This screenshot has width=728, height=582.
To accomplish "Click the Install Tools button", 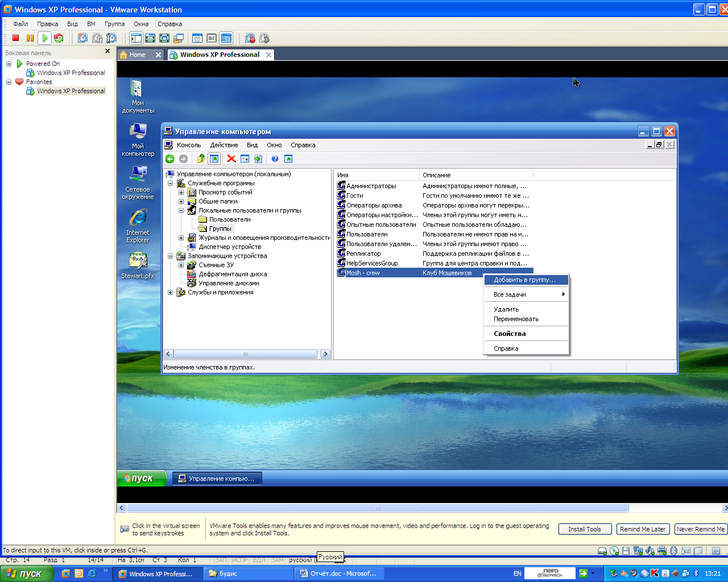I will (585, 529).
